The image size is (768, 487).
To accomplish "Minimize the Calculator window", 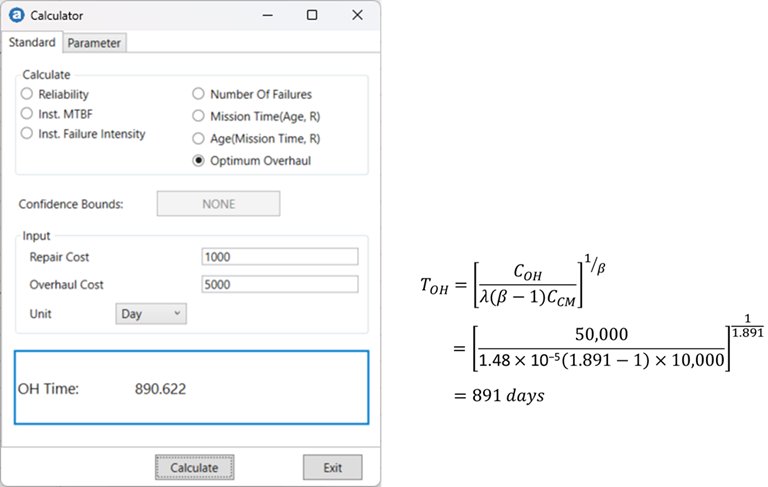I will (267, 15).
